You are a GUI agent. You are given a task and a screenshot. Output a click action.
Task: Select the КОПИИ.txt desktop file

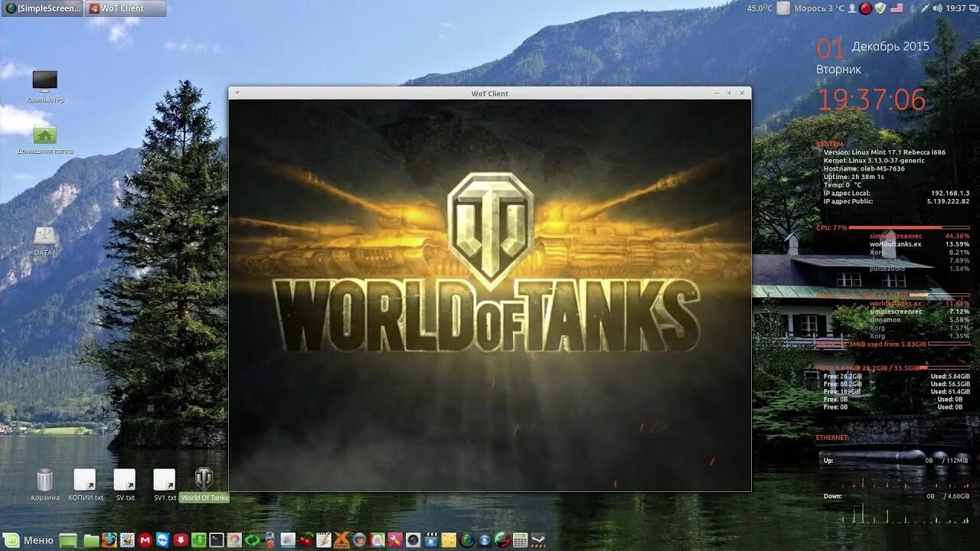tap(85, 485)
